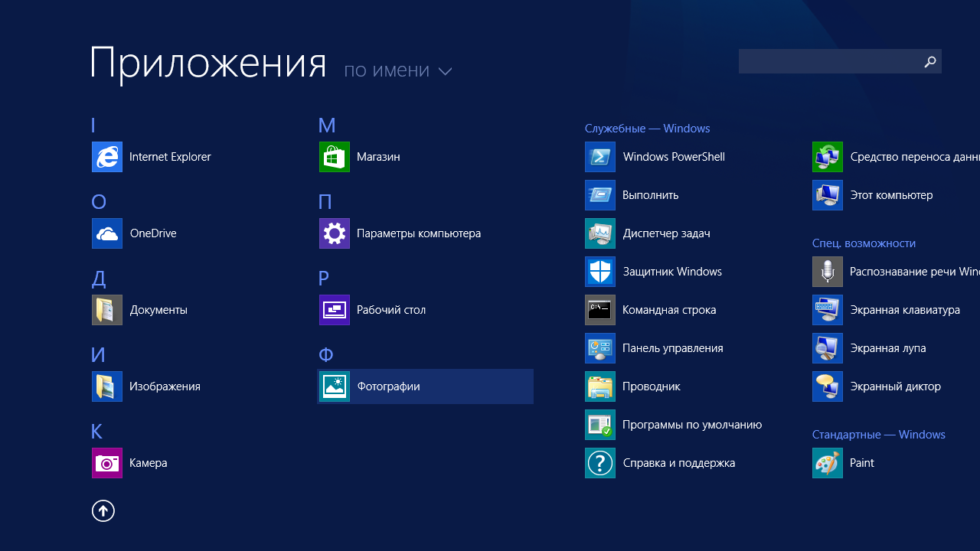This screenshot has width=980, height=551.
Task: Open Средство переноса данных icon
Action: 828,157
